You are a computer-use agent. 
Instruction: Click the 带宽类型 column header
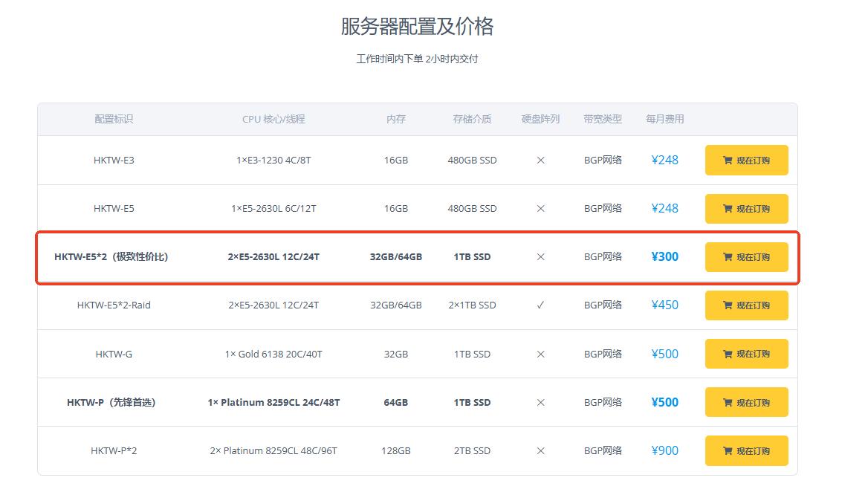[603, 119]
